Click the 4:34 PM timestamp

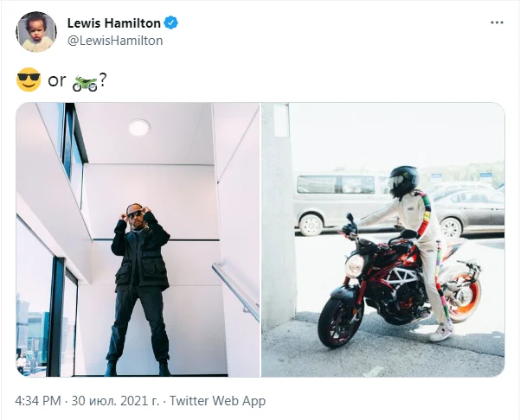38,401
